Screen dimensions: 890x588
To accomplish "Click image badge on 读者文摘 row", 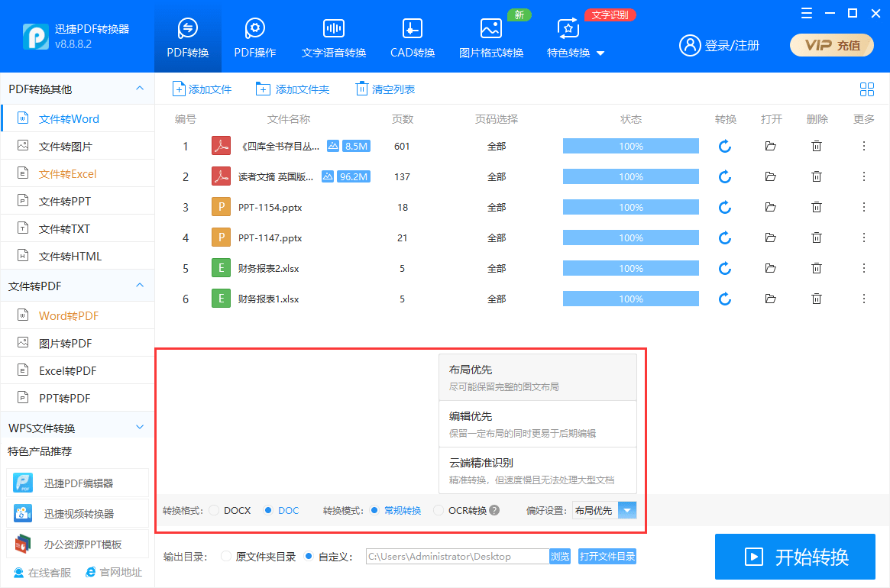I will point(328,176).
